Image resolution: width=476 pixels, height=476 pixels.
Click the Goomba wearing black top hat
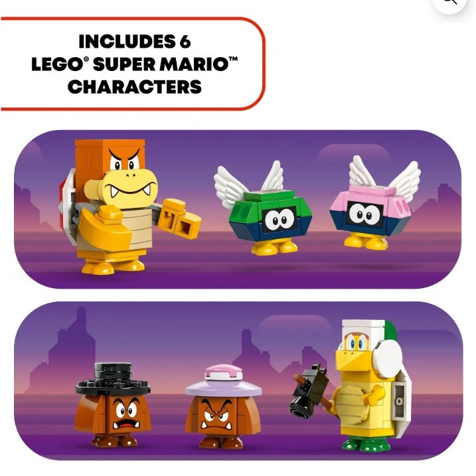point(113,405)
